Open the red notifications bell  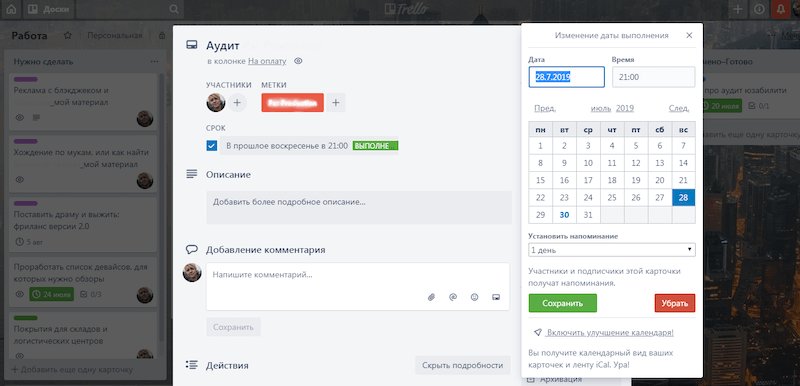(x=780, y=9)
